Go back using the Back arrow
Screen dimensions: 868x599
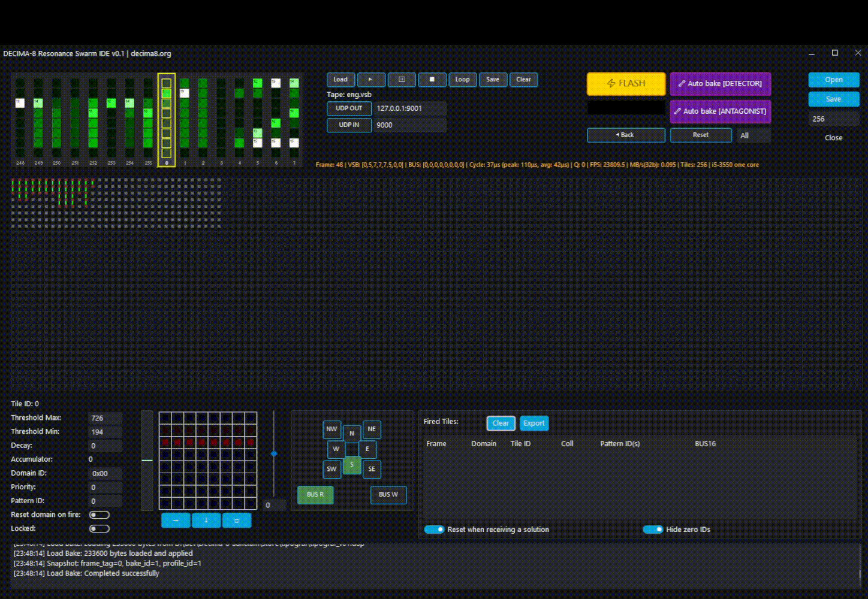coord(626,135)
